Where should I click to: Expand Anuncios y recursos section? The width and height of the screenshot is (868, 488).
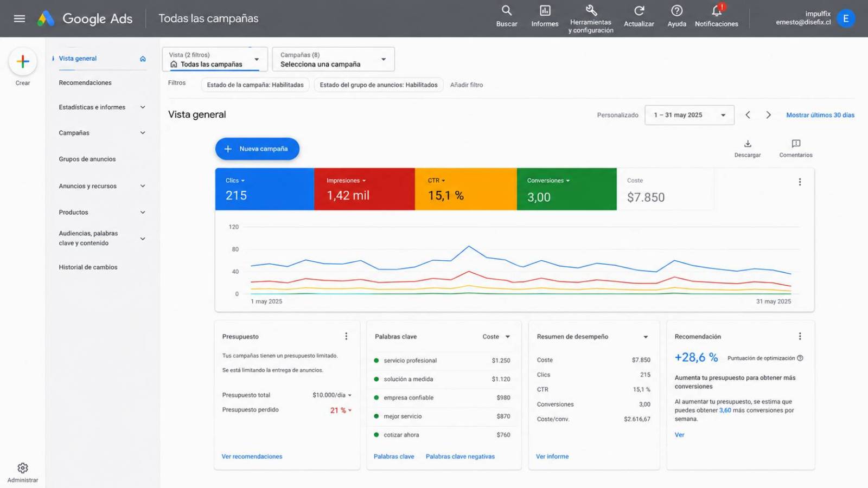pos(143,186)
